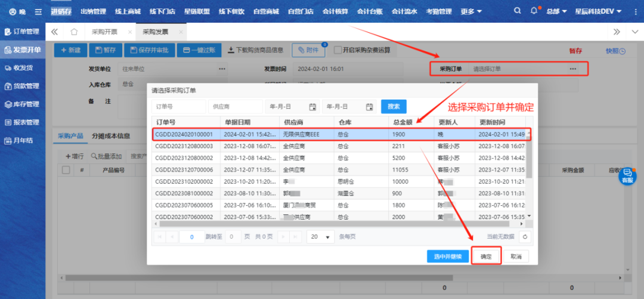Open the notification bell
The image size is (644, 299).
534,11
